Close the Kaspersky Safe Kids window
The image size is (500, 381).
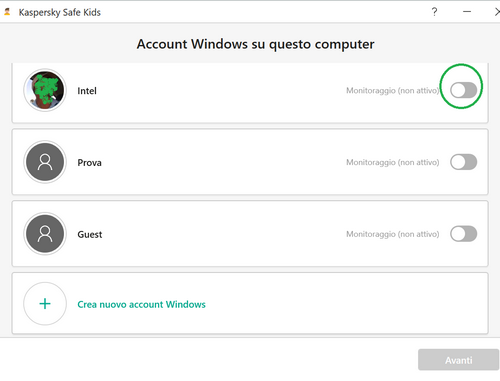pyautogui.click(x=497, y=12)
